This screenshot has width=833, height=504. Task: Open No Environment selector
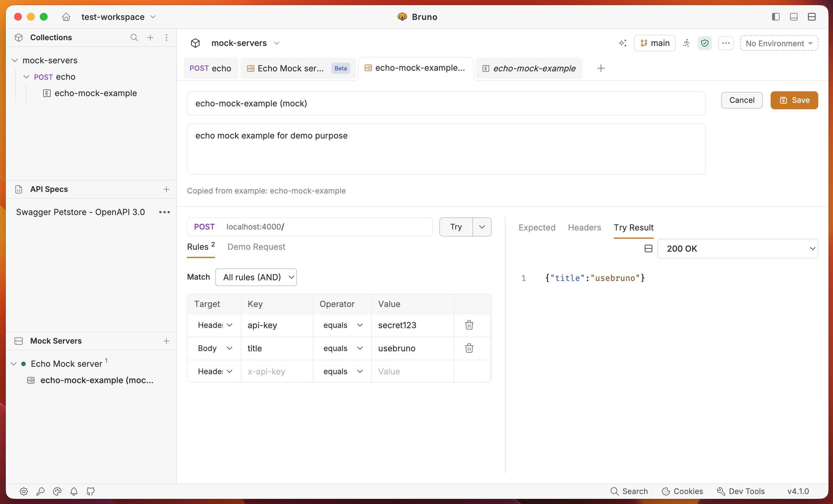[x=779, y=43]
